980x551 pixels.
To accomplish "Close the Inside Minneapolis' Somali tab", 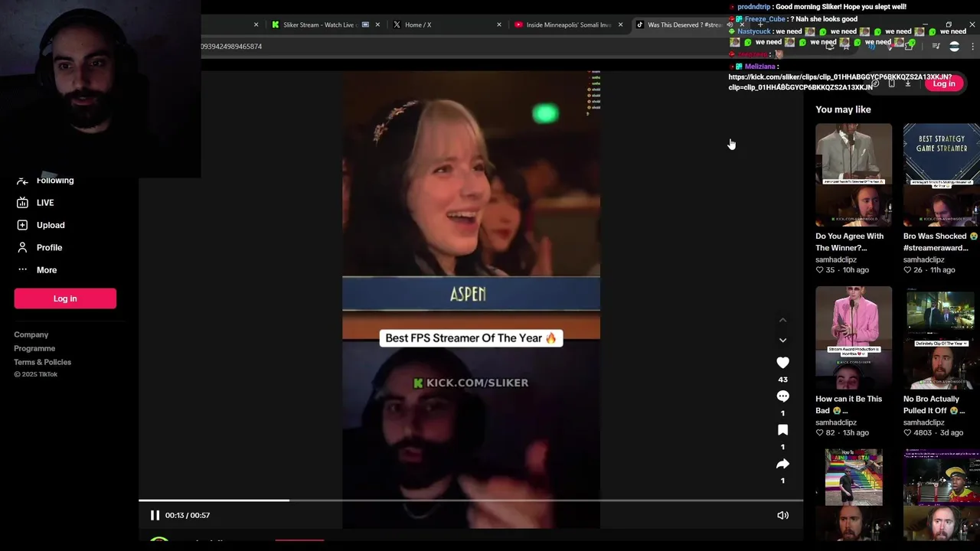I will pos(620,24).
